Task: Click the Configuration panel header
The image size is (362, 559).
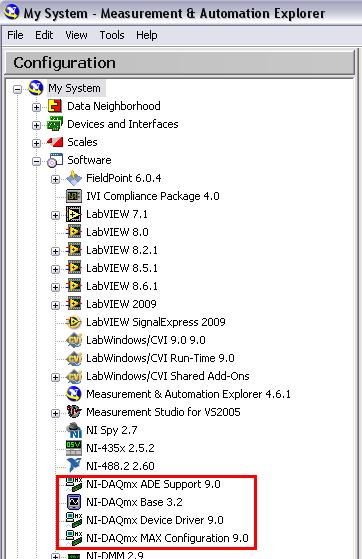Action: [x=180, y=63]
